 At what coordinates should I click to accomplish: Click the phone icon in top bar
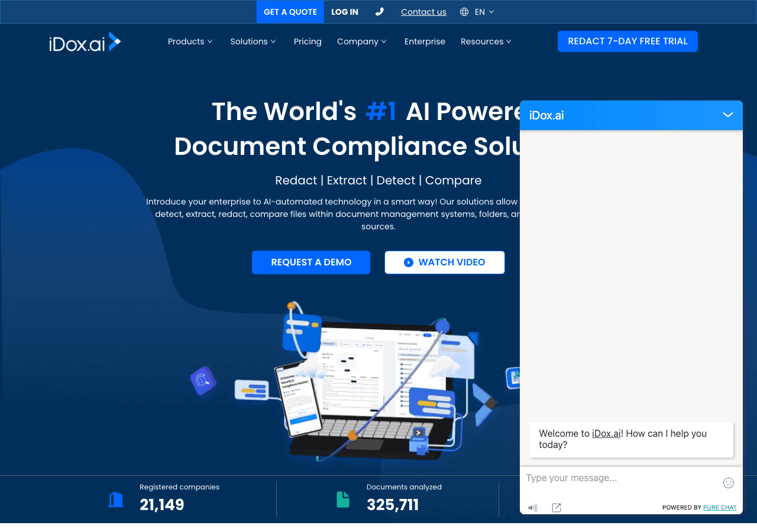click(x=380, y=12)
